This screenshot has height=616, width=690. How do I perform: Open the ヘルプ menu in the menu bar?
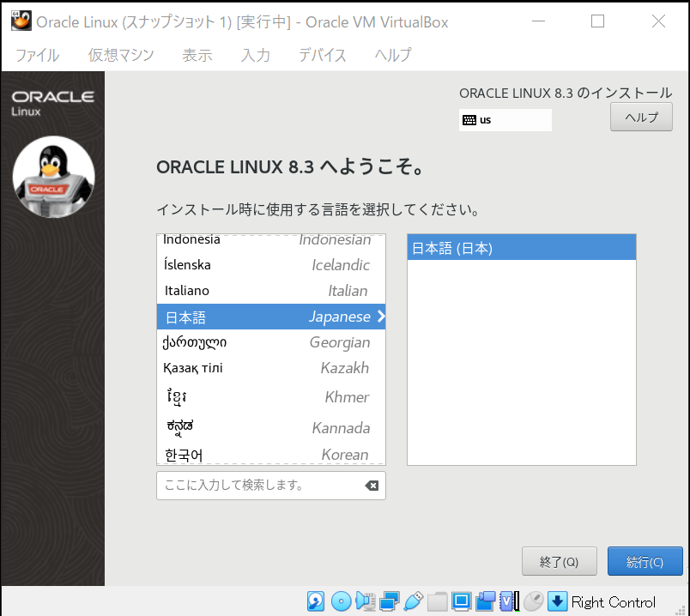(x=393, y=56)
